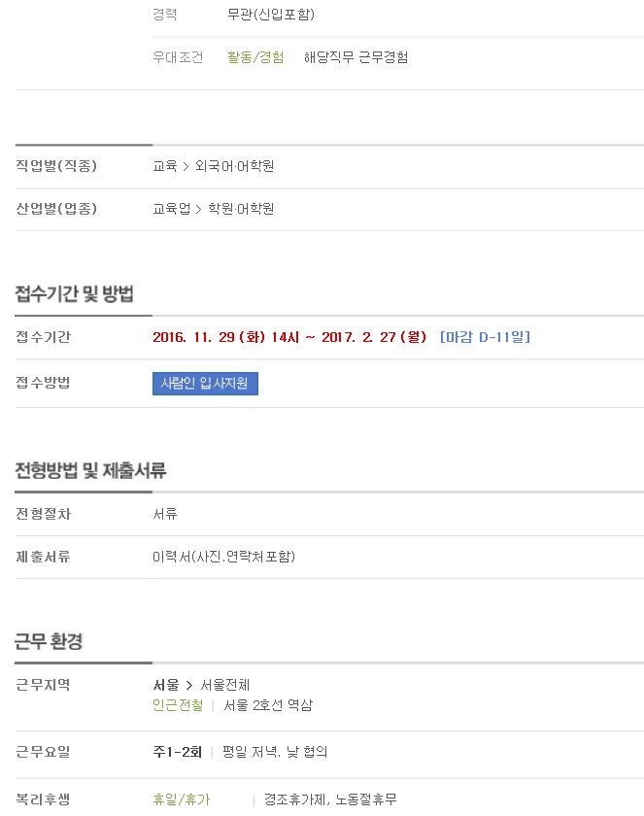Click the 주1-2회 work days text
Screen dimensions: 644x816
178,752
